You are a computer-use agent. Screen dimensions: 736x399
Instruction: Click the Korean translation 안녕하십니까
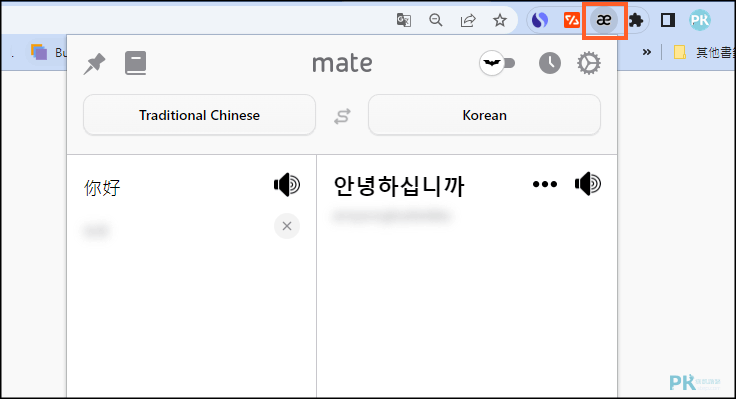399,186
